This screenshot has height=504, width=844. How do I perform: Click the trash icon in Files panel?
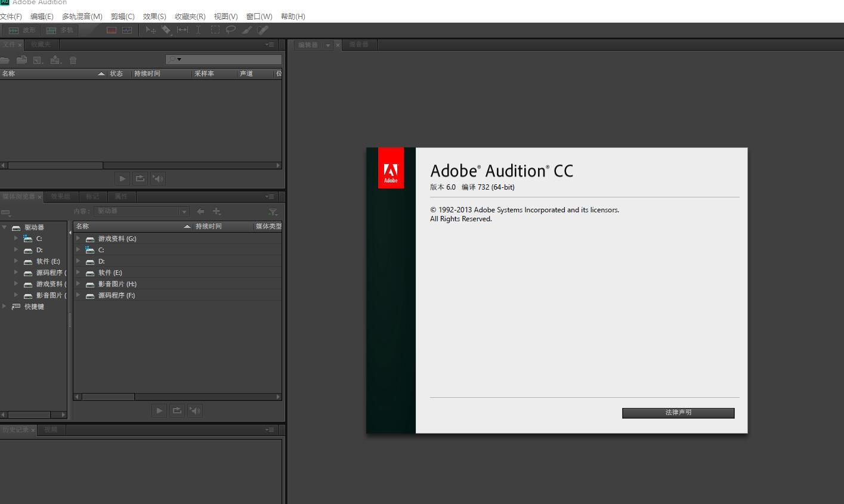pos(73,60)
